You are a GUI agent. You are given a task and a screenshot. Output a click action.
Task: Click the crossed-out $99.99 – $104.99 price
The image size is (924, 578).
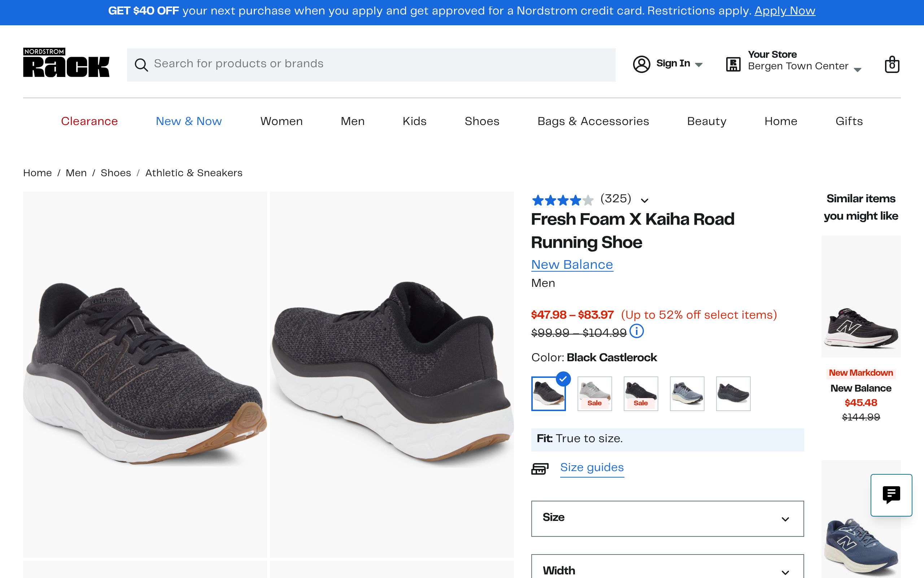pyautogui.click(x=579, y=333)
